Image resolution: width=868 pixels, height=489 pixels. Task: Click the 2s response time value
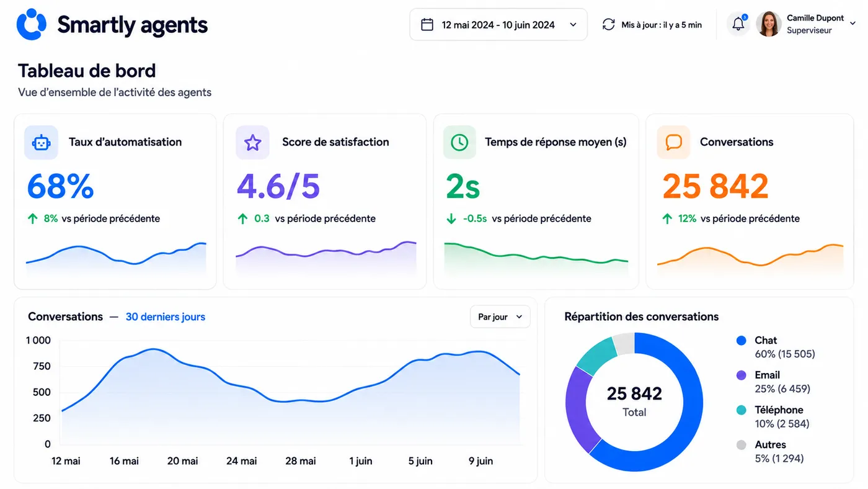[x=463, y=186]
